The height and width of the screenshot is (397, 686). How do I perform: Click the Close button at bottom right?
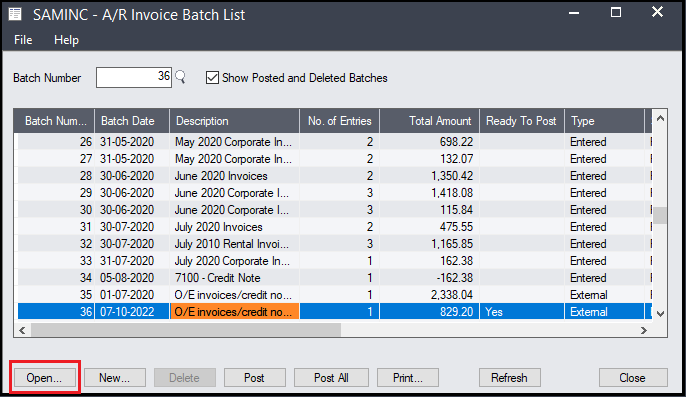click(633, 377)
